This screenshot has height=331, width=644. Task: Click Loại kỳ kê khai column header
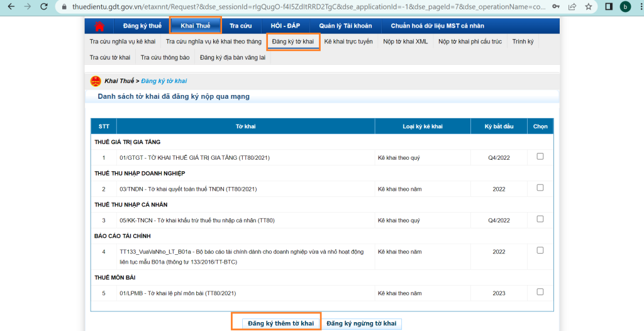[x=423, y=126]
